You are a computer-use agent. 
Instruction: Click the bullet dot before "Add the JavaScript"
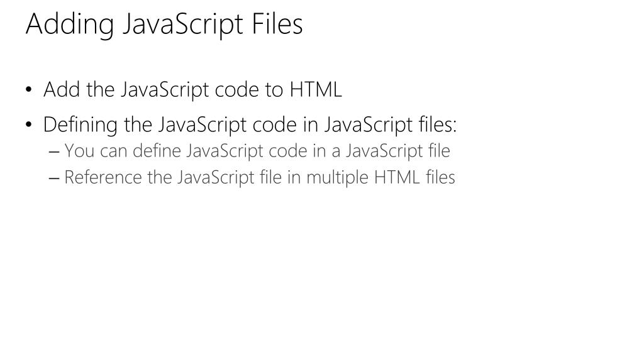pyautogui.click(x=30, y=90)
